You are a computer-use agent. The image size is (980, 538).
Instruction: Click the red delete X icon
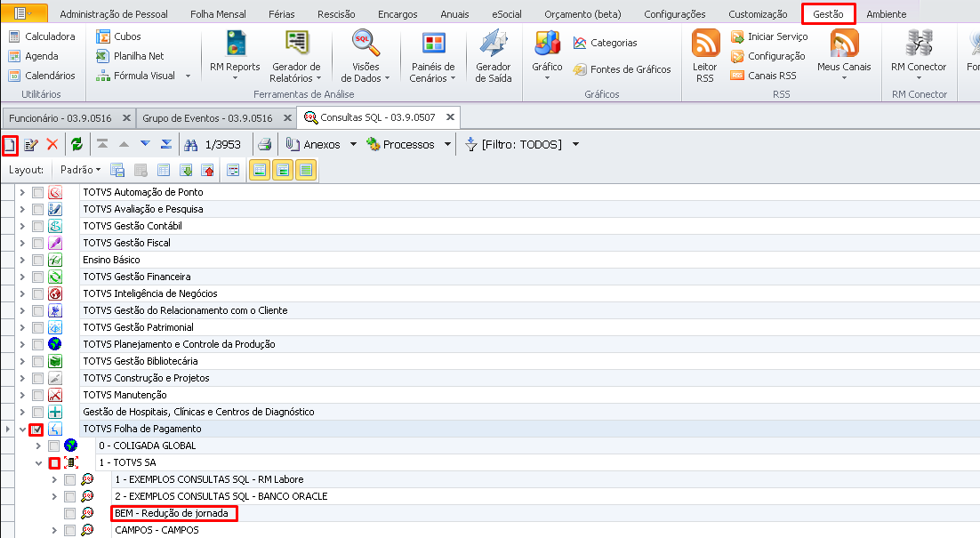pyautogui.click(x=52, y=144)
